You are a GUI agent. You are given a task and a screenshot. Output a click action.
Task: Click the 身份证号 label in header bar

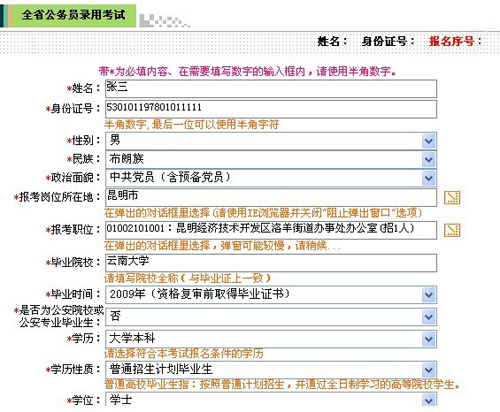388,41
